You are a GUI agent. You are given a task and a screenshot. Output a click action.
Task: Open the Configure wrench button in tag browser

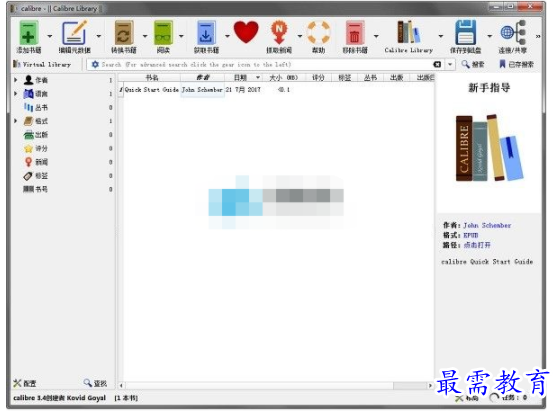click(x=25, y=383)
